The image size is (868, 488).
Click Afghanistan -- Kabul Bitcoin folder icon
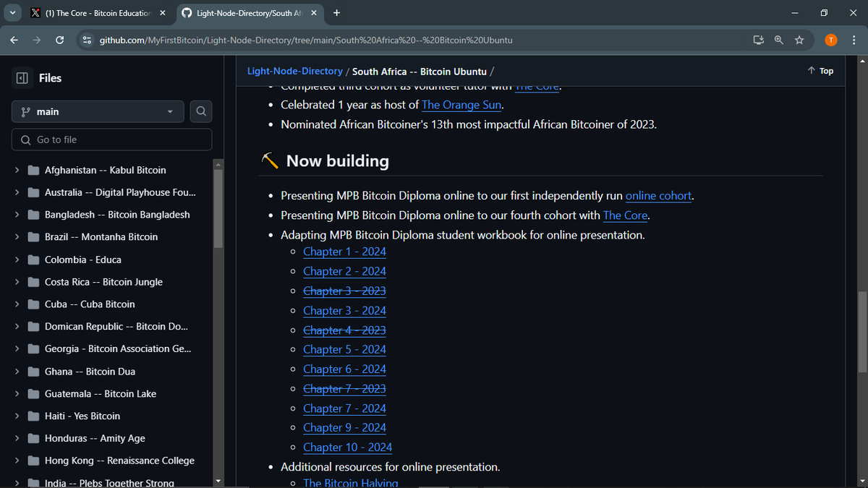pyautogui.click(x=33, y=171)
